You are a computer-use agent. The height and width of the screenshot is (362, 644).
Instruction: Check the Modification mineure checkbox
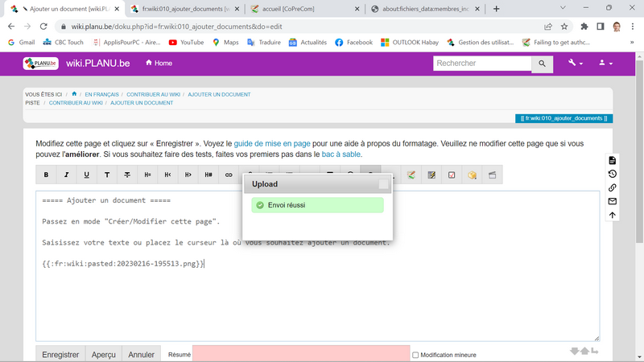[415, 355]
